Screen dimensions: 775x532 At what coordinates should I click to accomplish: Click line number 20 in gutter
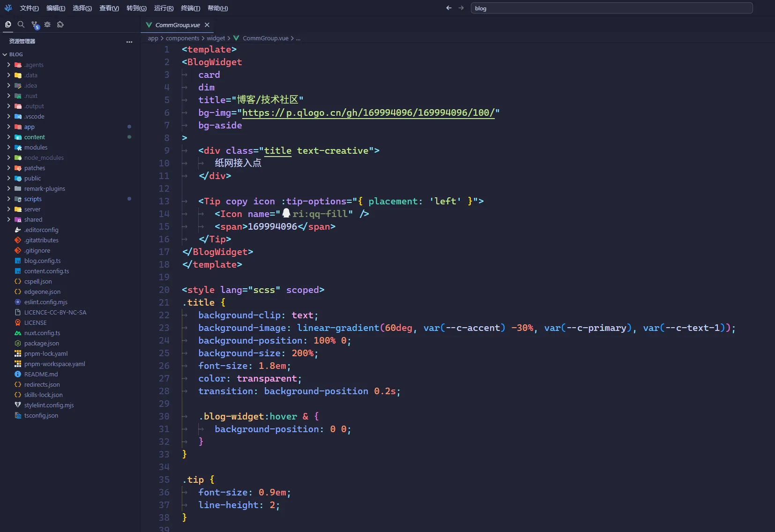[x=164, y=290]
